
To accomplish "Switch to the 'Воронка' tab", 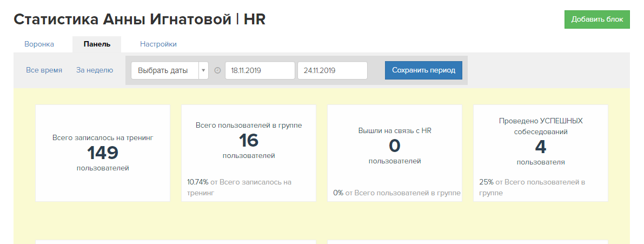I will [x=39, y=44].
